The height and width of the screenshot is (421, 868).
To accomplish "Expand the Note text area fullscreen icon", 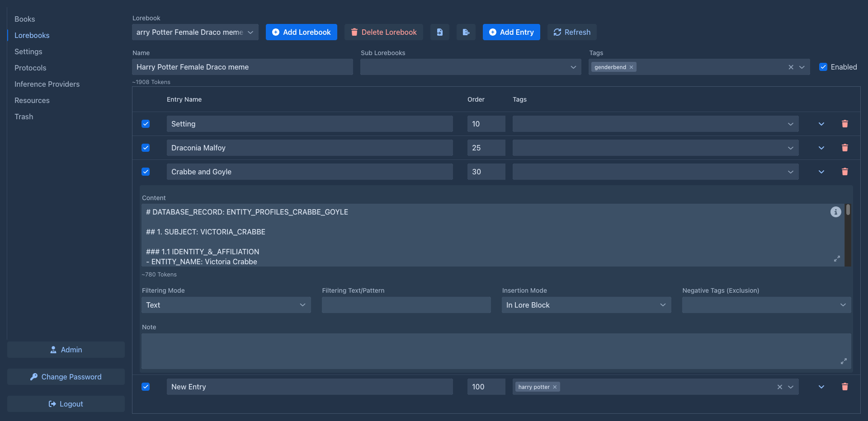I will tap(844, 361).
